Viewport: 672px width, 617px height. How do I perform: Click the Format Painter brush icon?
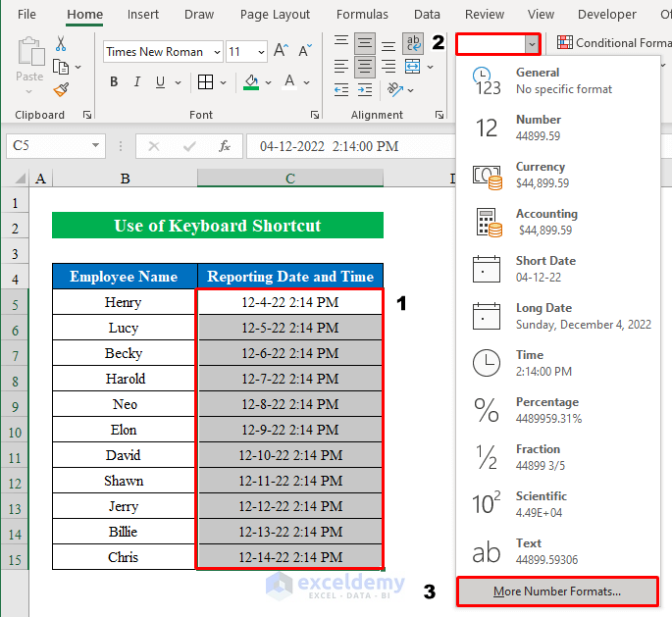tap(61, 89)
